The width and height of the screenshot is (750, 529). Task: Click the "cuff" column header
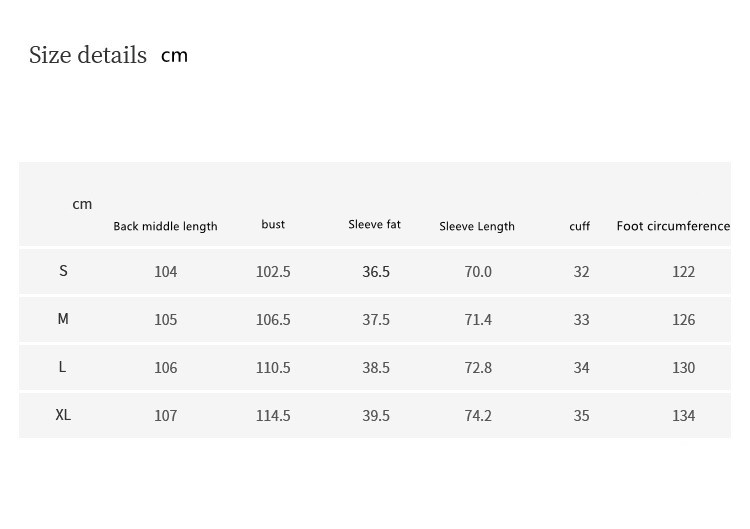(x=580, y=226)
